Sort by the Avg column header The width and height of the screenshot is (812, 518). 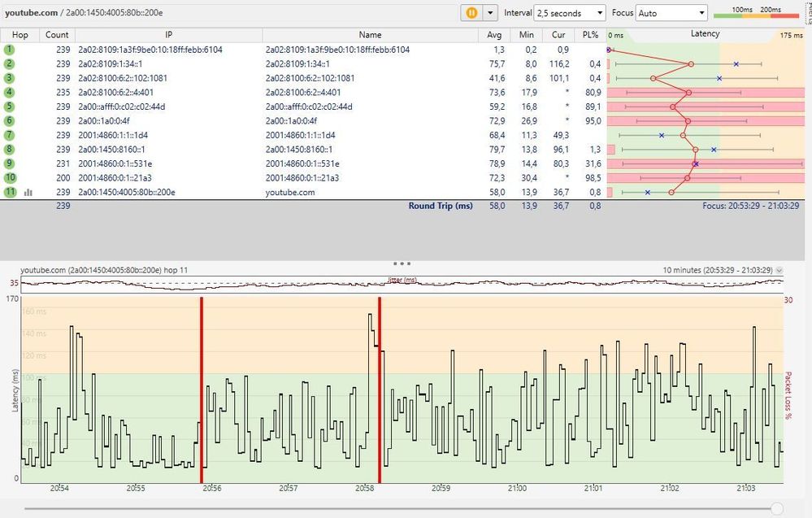[x=494, y=35]
